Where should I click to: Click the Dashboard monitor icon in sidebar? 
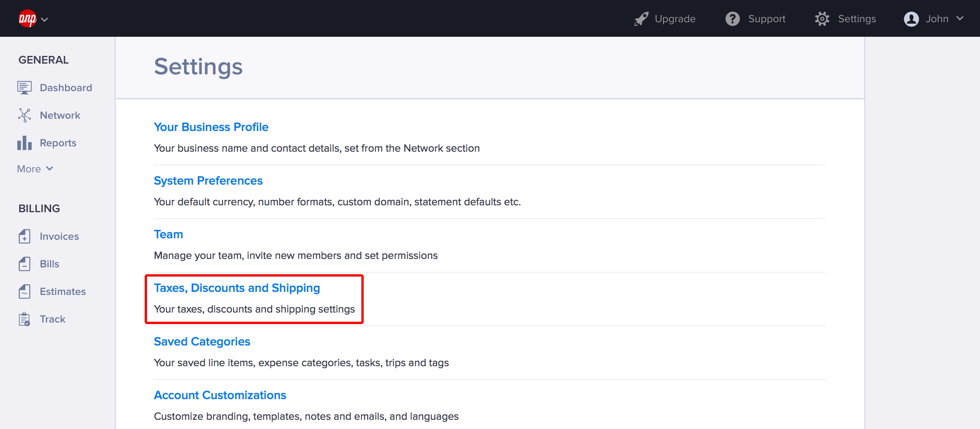pos(24,88)
